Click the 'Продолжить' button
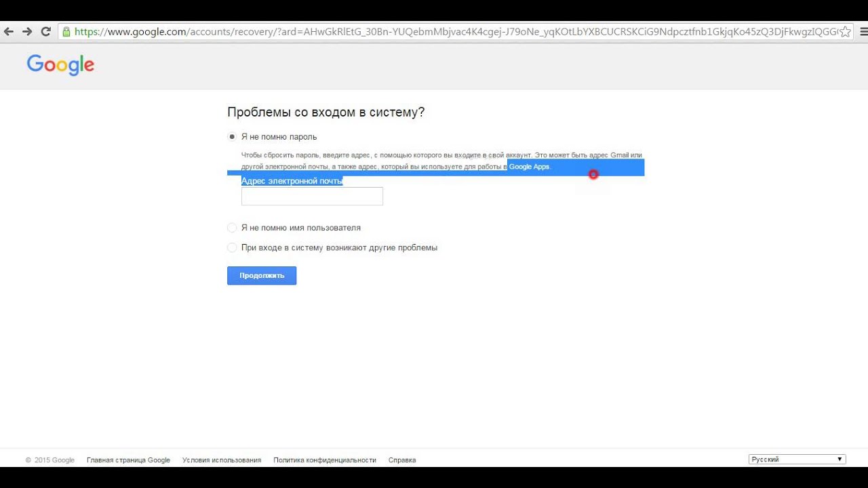The image size is (868, 488). [x=262, y=276]
